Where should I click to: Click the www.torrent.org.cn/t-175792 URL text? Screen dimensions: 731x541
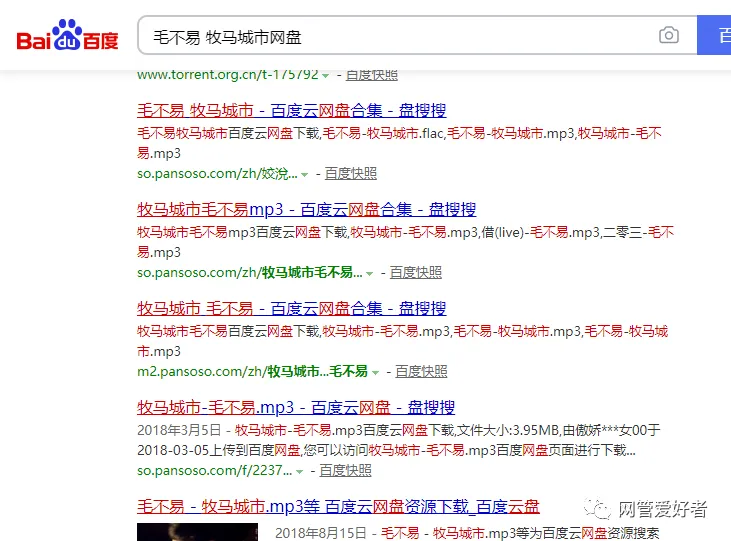(228, 75)
